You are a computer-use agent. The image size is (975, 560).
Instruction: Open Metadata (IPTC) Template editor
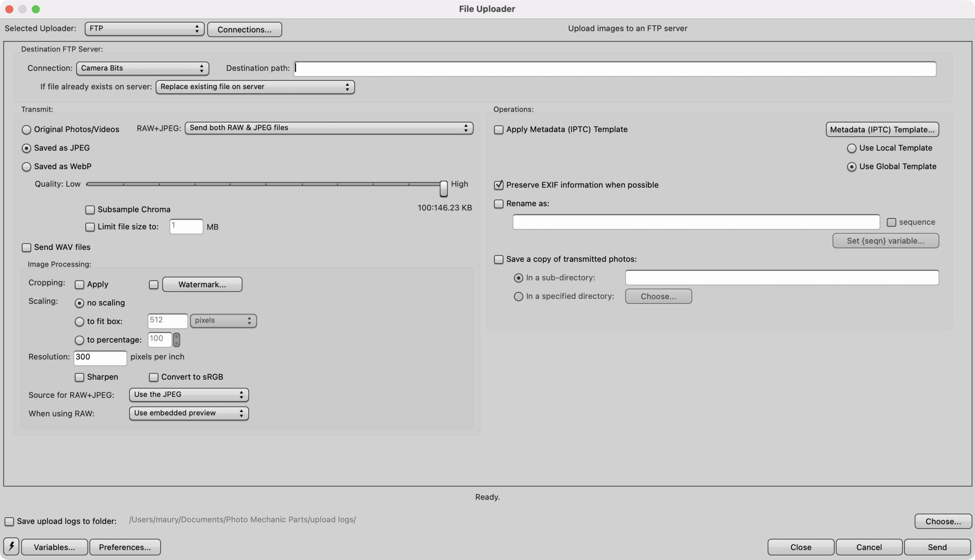(882, 129)
